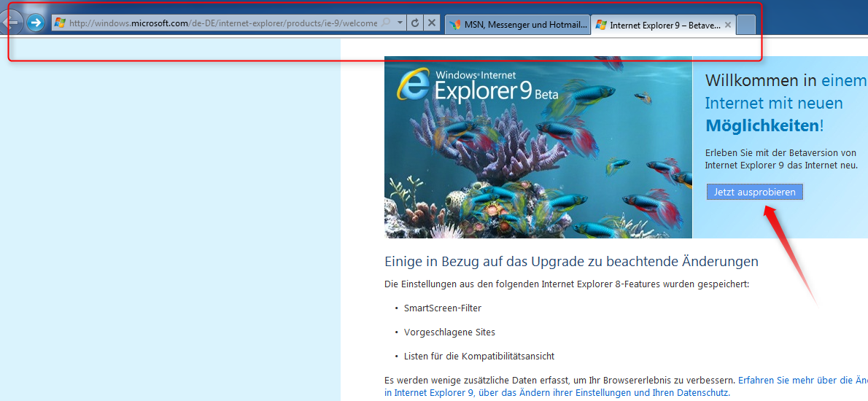
Task: Stop loading with the X icon
Action: coord(433,23)
